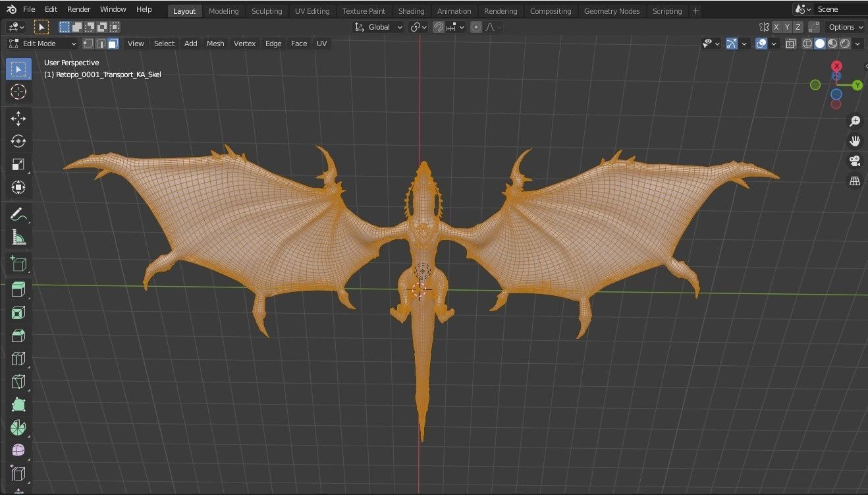Set new selection mode
868x495 pixels.
[x=65, y=27]
